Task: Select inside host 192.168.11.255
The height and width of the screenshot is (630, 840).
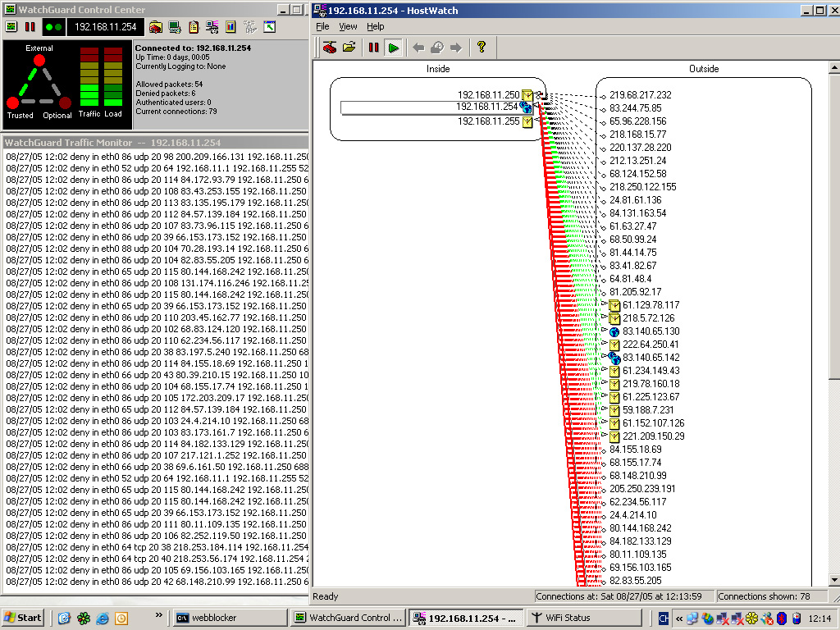Action: click(489, 121)
